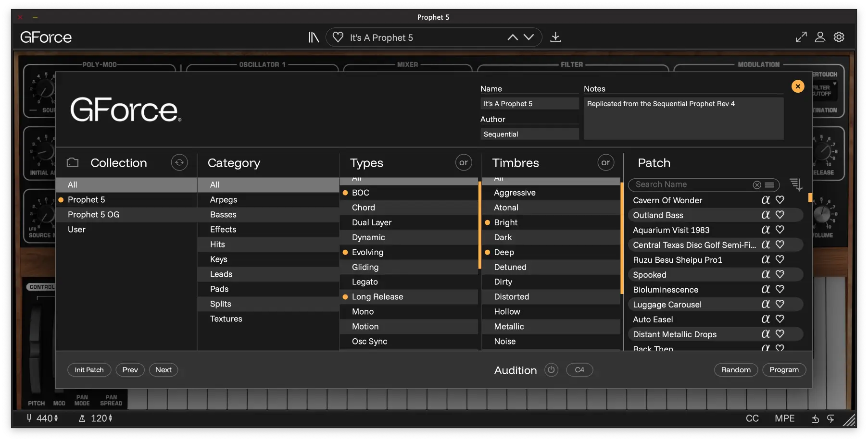Click the patch list scrollbar
Screen dimensions: 868x441
point(810,197)
